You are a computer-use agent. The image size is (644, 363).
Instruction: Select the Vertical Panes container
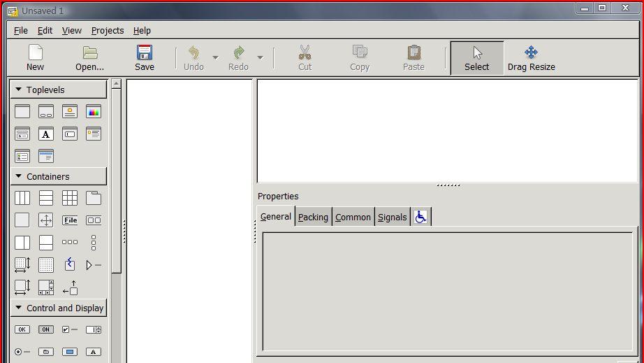(x=46, y=242)
